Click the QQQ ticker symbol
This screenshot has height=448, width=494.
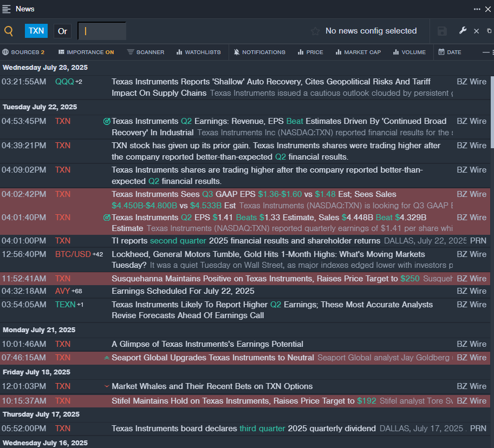[x=64, y=82]
